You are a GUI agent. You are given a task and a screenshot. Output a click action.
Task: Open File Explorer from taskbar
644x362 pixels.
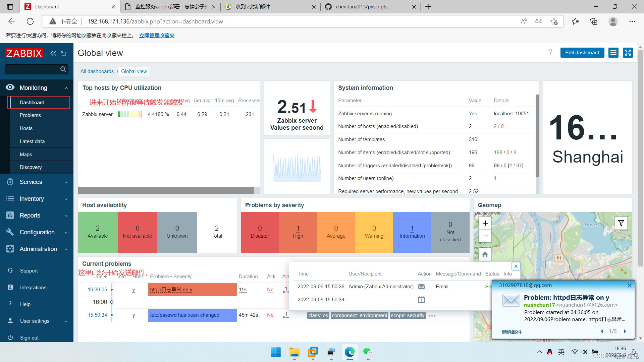coord(294,352)
